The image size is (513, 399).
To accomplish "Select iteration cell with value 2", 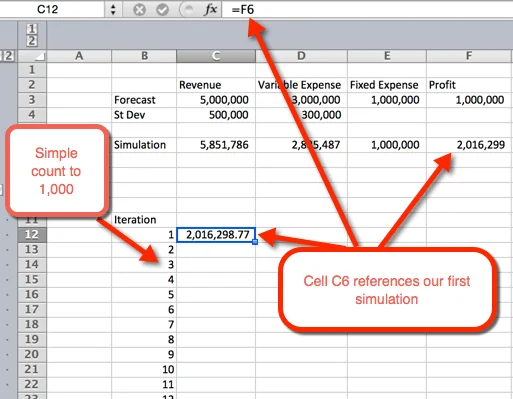I will (x=144, y=250).
